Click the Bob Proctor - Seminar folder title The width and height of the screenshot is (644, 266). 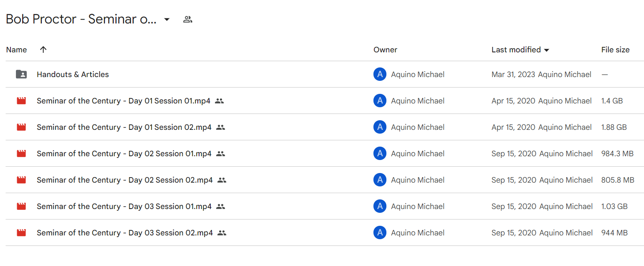[x=81, y=19]
